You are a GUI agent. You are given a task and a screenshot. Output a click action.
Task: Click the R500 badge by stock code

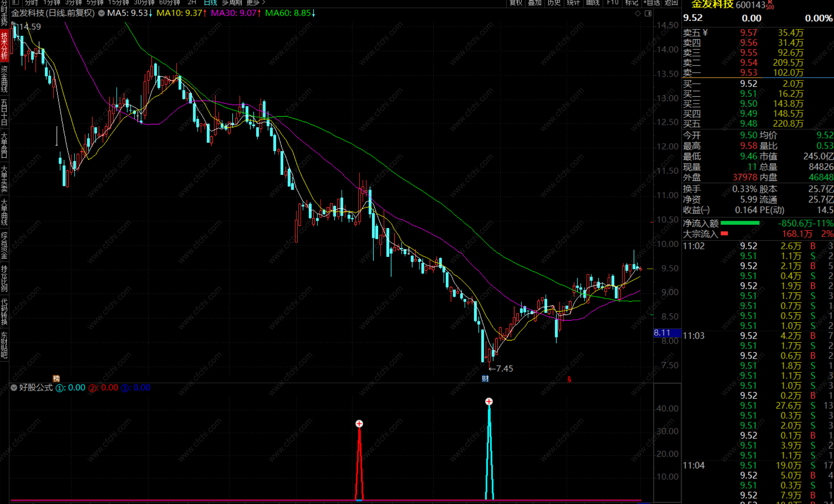(x=770, y=5)
